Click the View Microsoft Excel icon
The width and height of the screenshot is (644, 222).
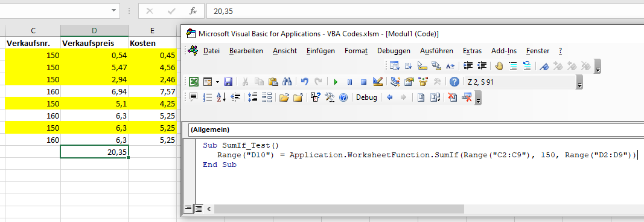coord(194,82)
